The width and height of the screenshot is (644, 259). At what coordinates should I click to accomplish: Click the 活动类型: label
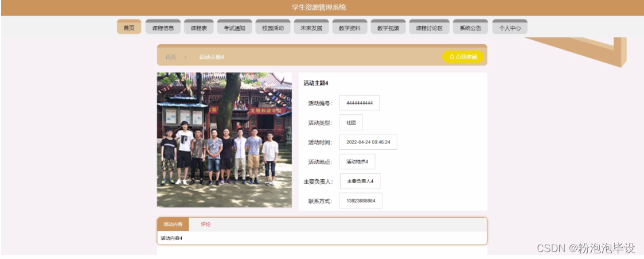[x=321, y=122]
